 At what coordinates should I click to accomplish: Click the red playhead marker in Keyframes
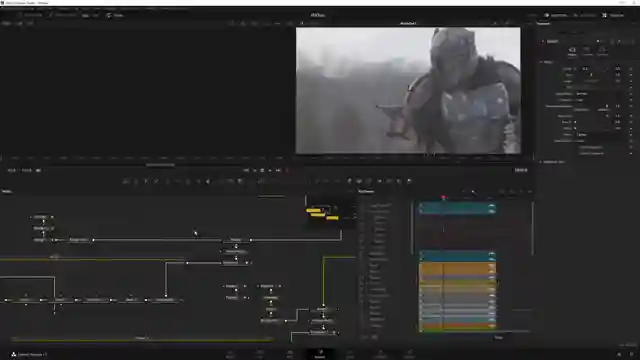click(443, 198)
